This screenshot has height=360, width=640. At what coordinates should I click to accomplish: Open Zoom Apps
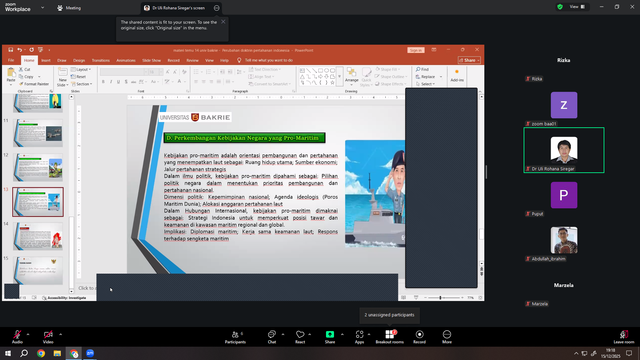(359, 336)
